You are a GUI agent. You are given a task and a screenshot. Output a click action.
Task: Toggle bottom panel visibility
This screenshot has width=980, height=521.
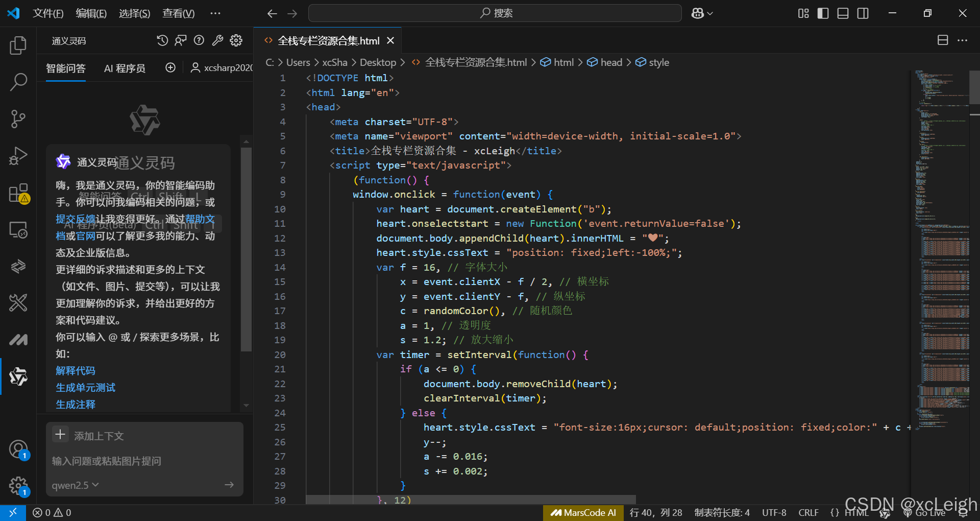click(843, 13)
